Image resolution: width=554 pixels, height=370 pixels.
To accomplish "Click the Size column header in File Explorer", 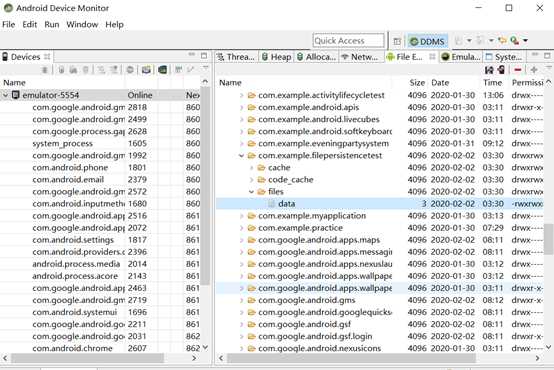I will pos(417,83).
